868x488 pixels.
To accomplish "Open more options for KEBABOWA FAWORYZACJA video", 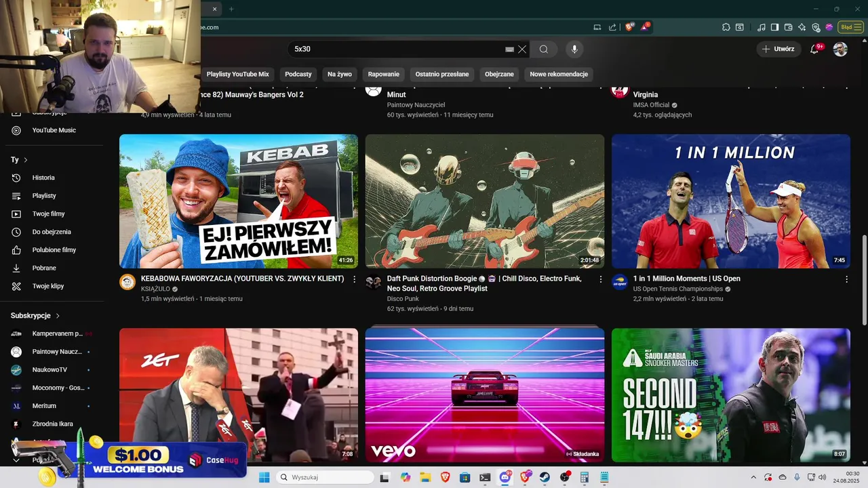I will pos(354,279).
